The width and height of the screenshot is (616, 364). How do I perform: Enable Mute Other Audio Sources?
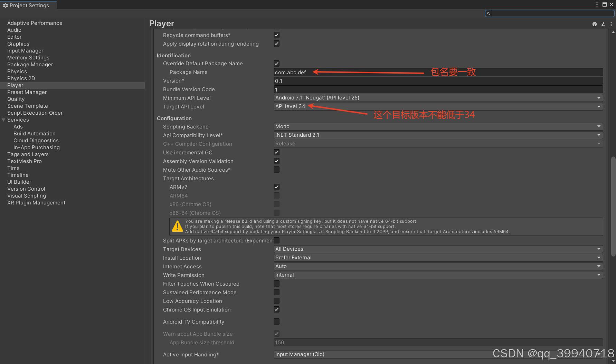point(276,170)
